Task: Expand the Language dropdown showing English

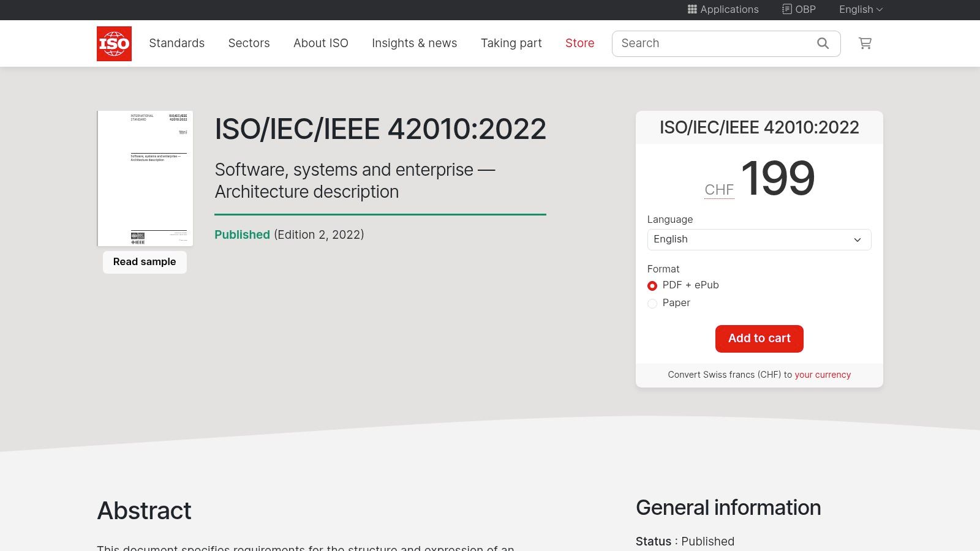Action: (x=759, y=239)
